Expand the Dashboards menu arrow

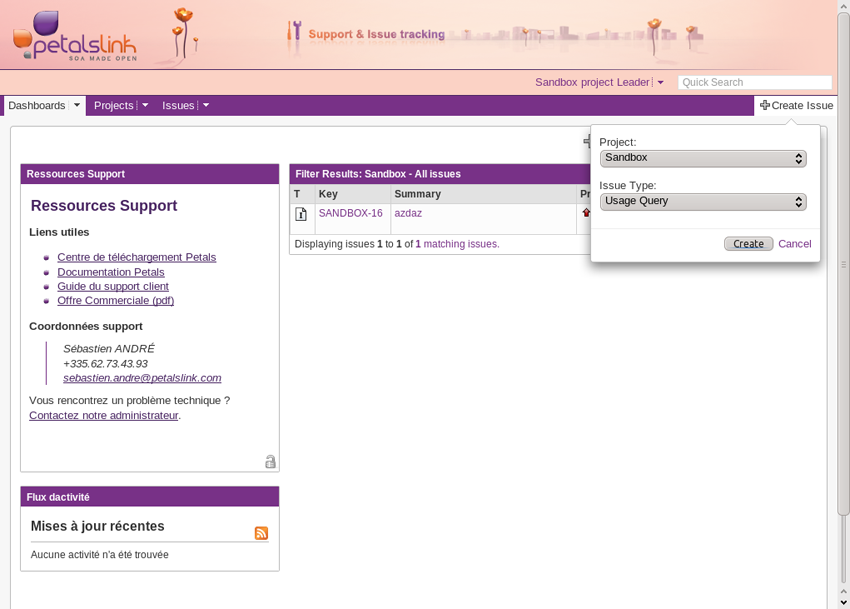pos(77,105)
